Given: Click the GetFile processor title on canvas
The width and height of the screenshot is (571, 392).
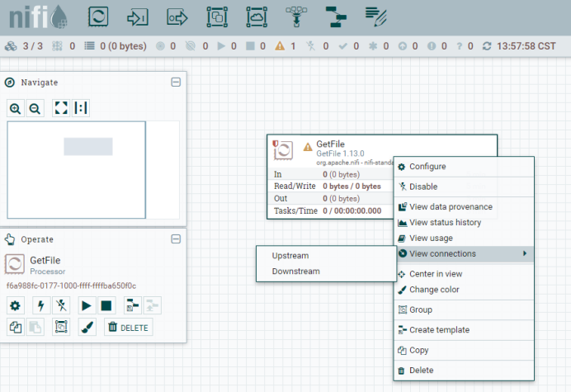Looking at the screenshot, I should point(330,144).
